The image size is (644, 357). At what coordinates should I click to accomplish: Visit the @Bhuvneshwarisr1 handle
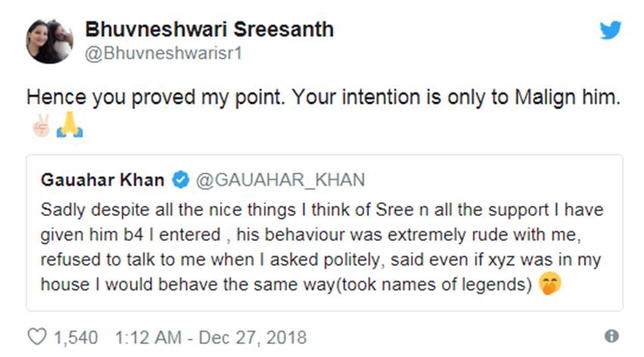click(x=164, y=53)
